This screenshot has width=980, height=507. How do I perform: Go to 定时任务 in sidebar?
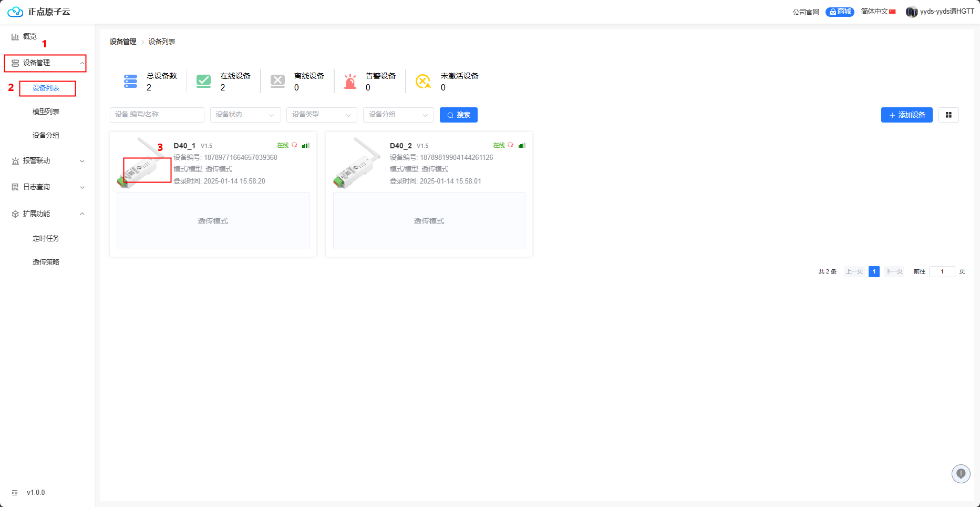tap(46, 238)
